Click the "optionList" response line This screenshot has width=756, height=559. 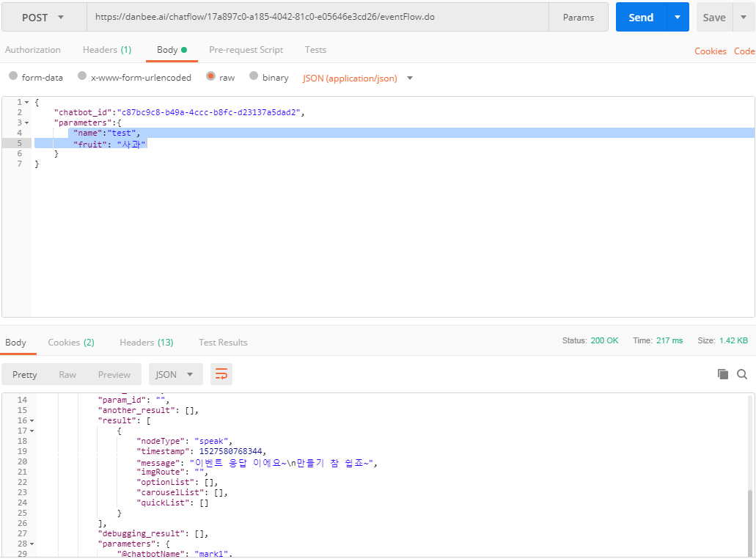(177, 482)
